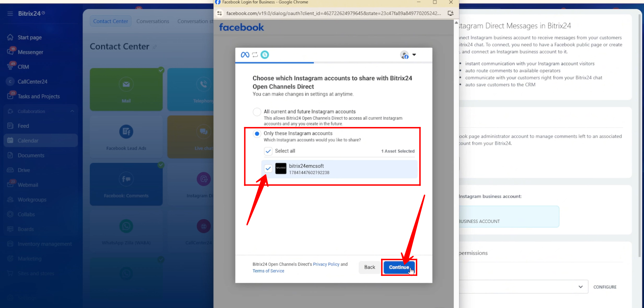Click the site information icon in address bar
The image size is (644, 308).
coord(219,13)
